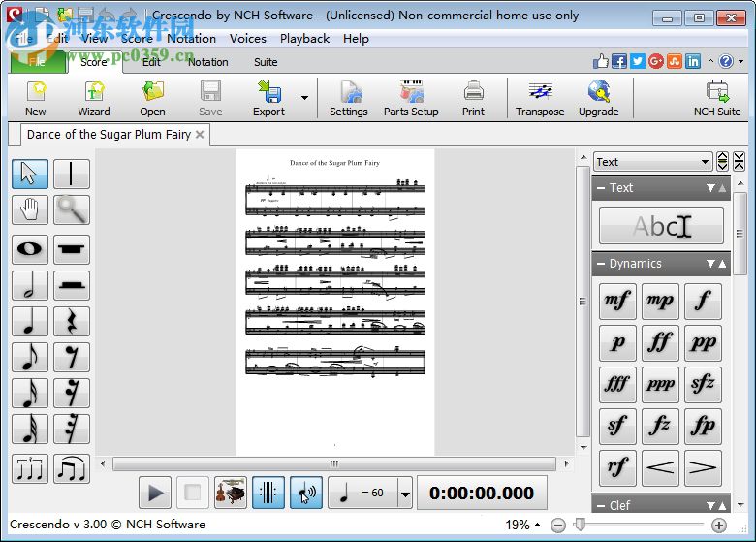Collapse the Text panel section
Viewport: 756px width, 542px height.
[601, 188]
